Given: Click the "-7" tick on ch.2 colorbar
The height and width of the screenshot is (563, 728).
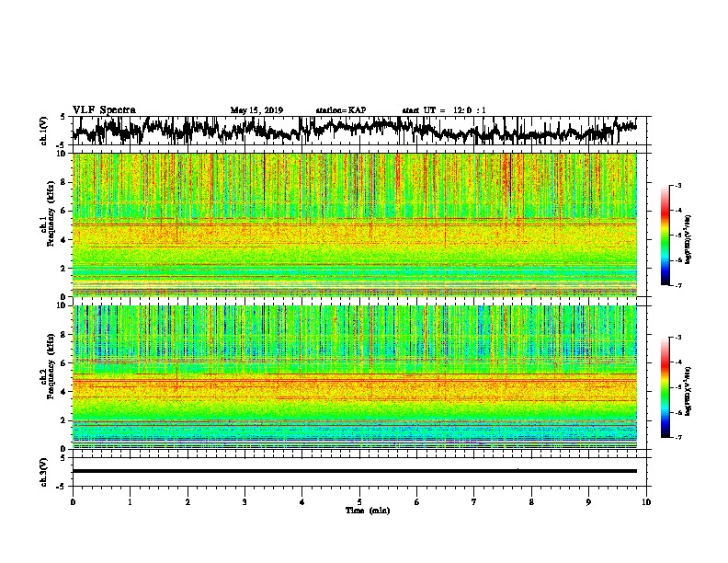Looking at the screenshot, I should pos(677,437).
